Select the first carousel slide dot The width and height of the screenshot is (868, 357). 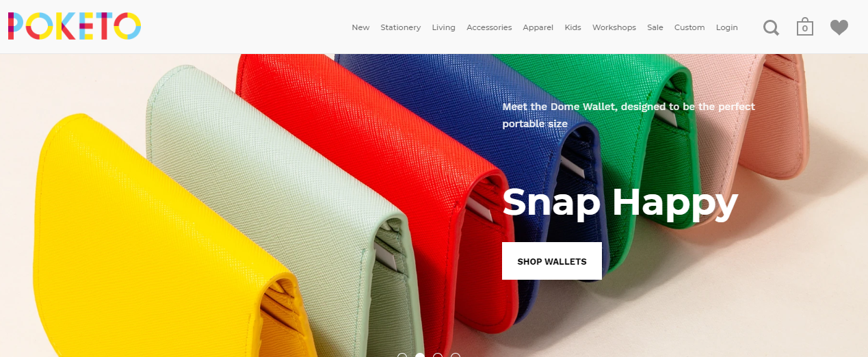pos(402,355)
